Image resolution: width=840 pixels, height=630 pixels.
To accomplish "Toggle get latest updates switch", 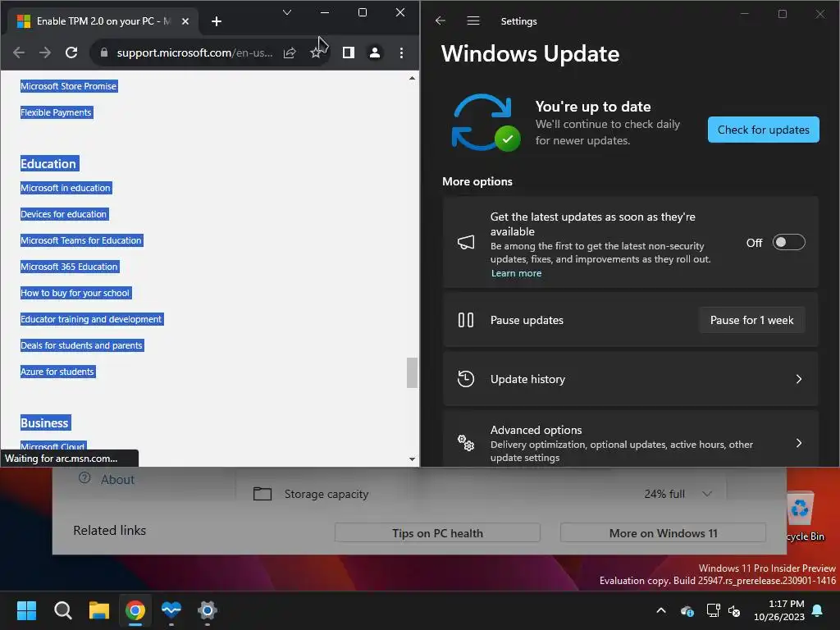I will click(788, 242).
